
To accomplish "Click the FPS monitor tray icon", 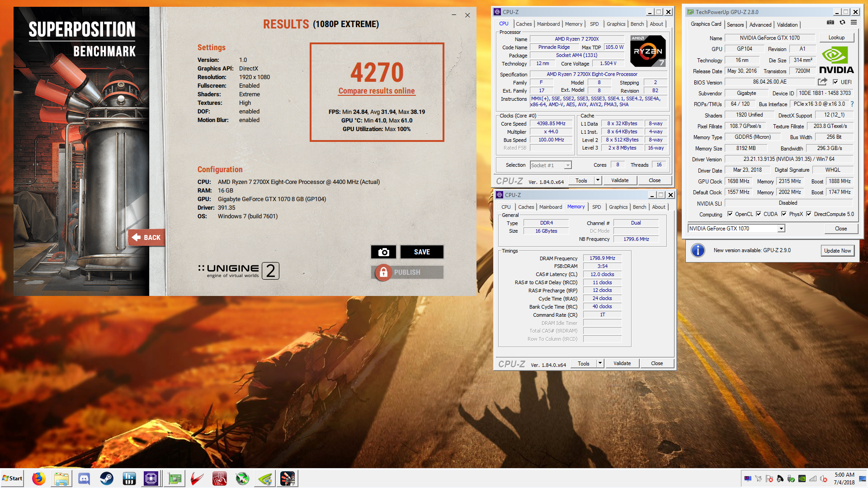I will point(748,479).
